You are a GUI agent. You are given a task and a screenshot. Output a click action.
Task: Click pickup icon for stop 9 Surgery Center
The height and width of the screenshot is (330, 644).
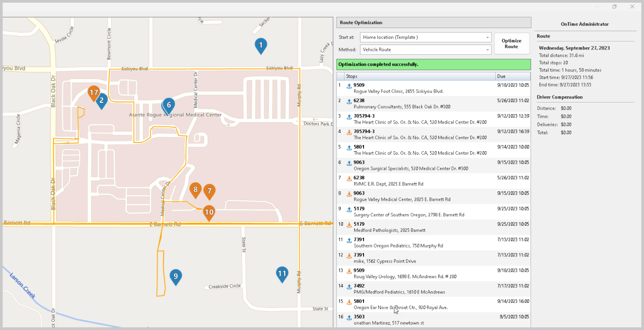coord(349,210)
